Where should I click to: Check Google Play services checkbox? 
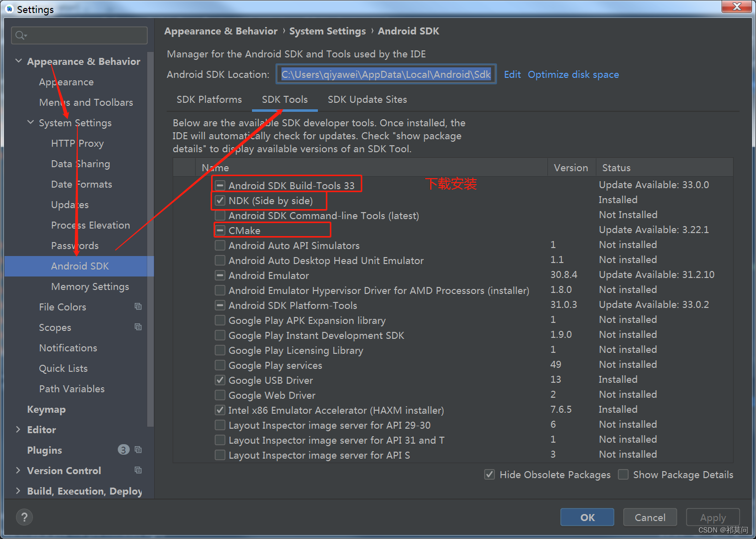(220, 365)
